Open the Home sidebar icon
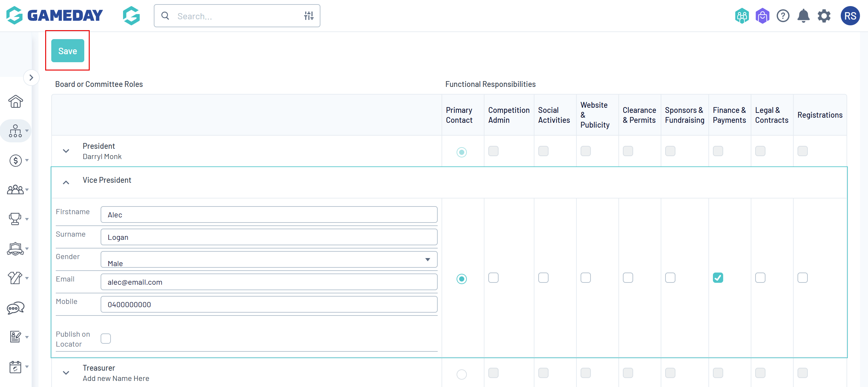Viewport: 868px width, 387px height. [x=15, y=101]
